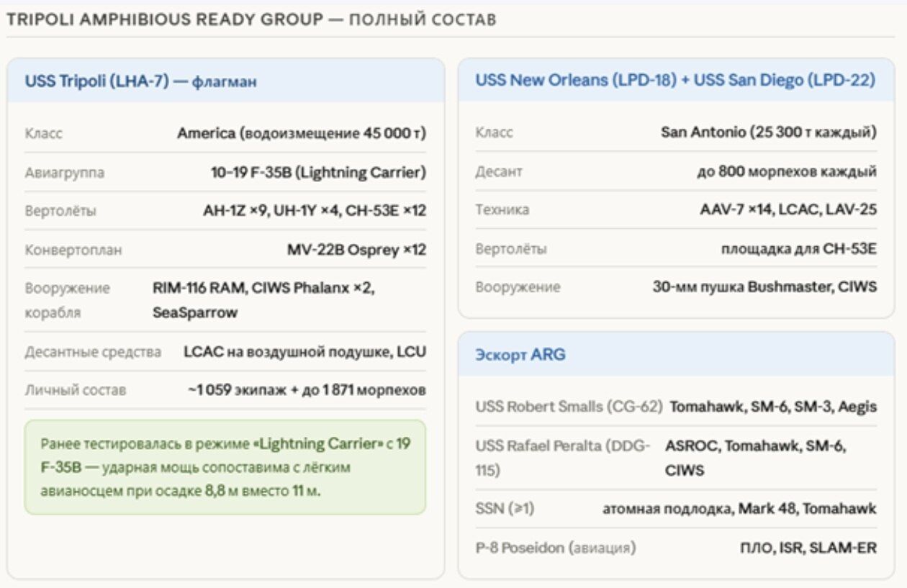Select the P-8 Poseidon (авиация) row label

coord(555,548)
